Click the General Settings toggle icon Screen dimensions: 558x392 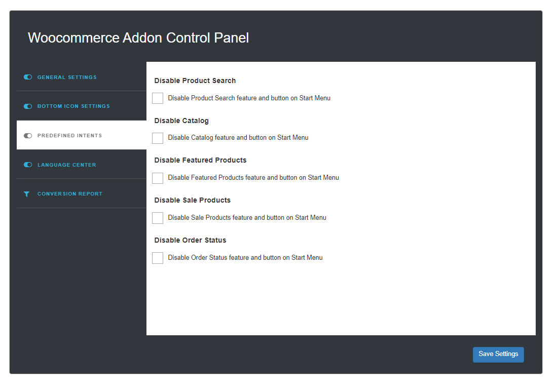tap(28, 77)
